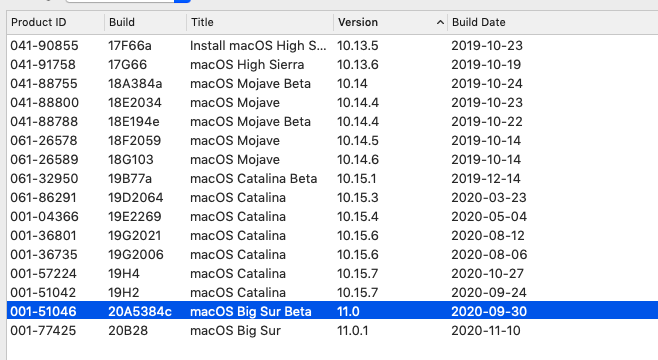The width and height of the screenshot is (658, 360).
Task: Select build date 2020-03-23
Action: (x=489, y=198)
